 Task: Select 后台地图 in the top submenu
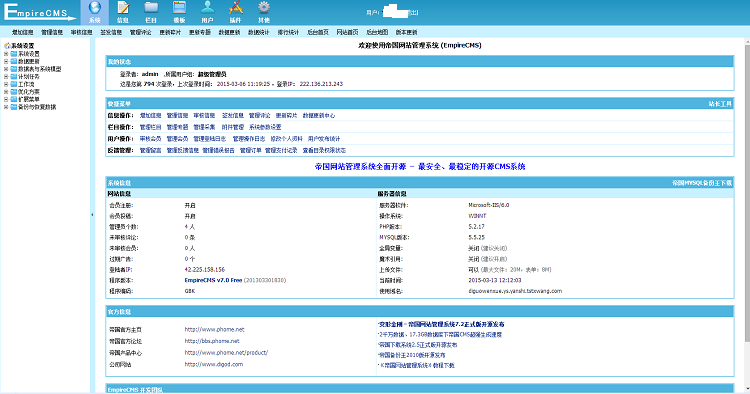coord(377,33)
